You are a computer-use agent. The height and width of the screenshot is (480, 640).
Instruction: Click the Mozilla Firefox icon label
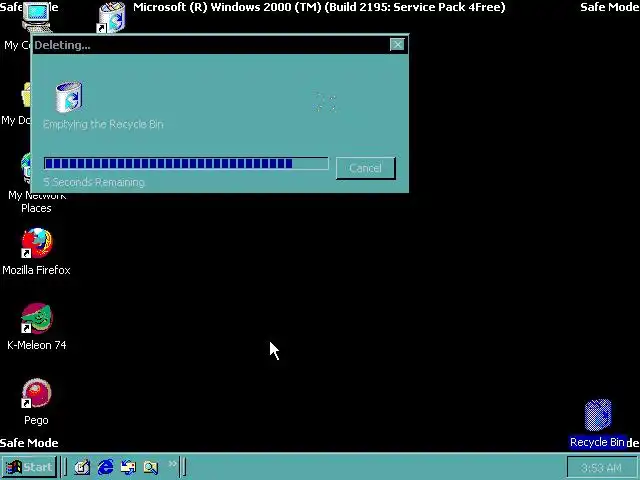36,270
